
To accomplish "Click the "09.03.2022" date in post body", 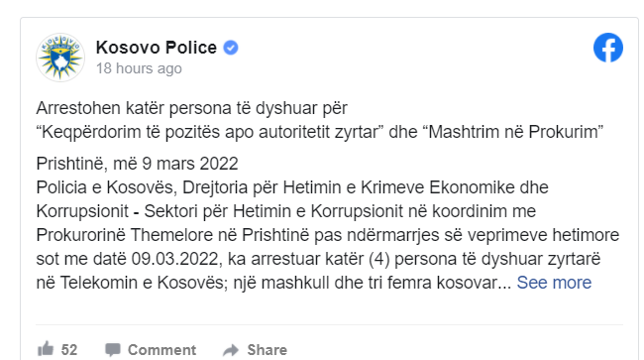I will tap(174, 259).
